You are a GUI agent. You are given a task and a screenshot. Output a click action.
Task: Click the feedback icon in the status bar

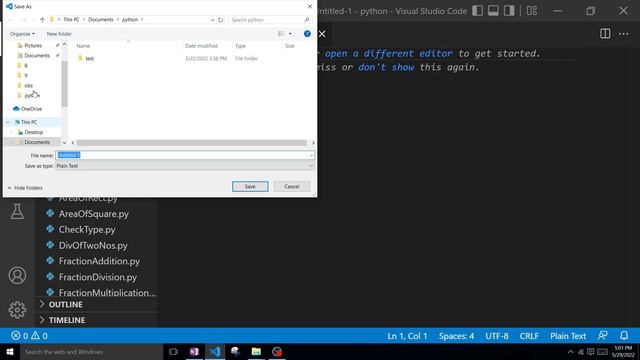pos(602,336)
